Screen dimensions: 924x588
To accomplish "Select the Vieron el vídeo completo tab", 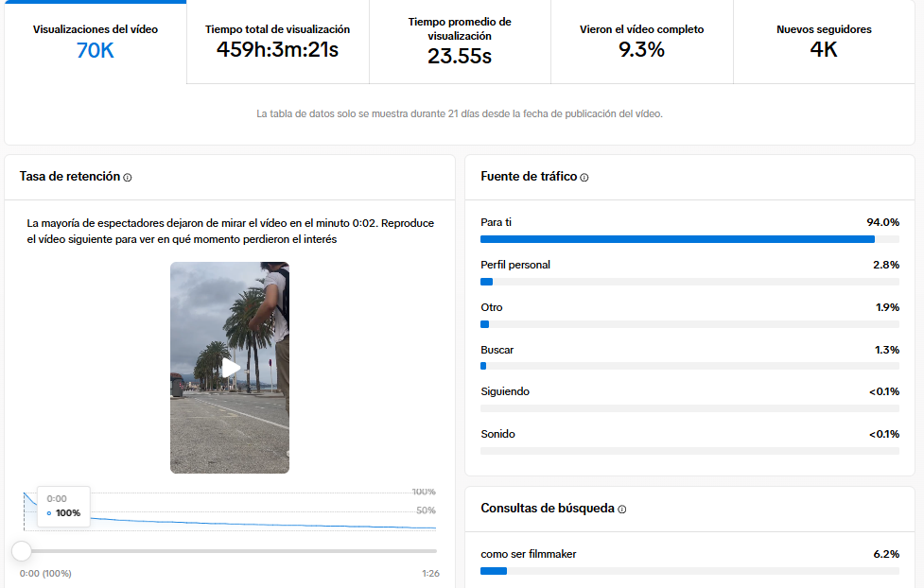I will click(641, 42).
